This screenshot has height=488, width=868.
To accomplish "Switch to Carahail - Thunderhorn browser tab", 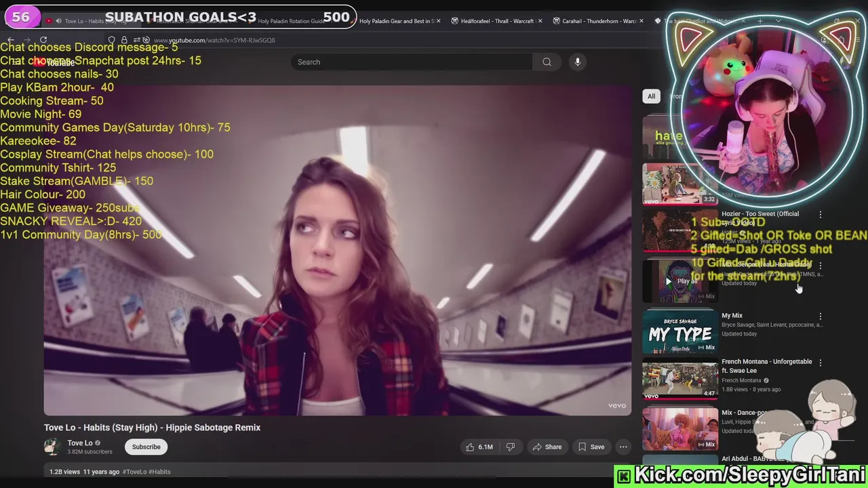I will point(597,21).
